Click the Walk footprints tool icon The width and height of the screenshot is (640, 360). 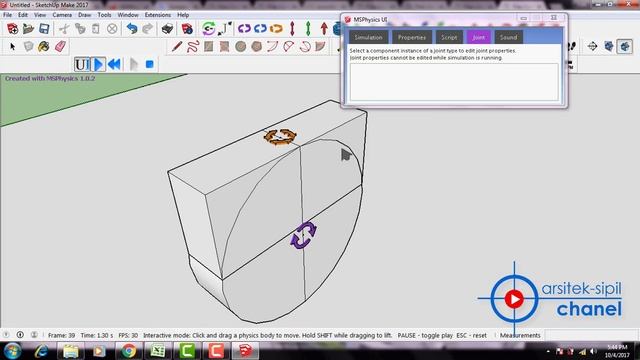tap(572, 47)
